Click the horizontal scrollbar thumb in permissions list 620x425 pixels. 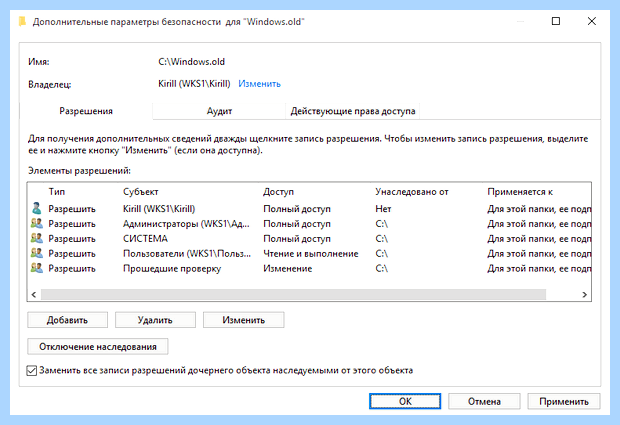pyautogui.click(x=293, y=295)
